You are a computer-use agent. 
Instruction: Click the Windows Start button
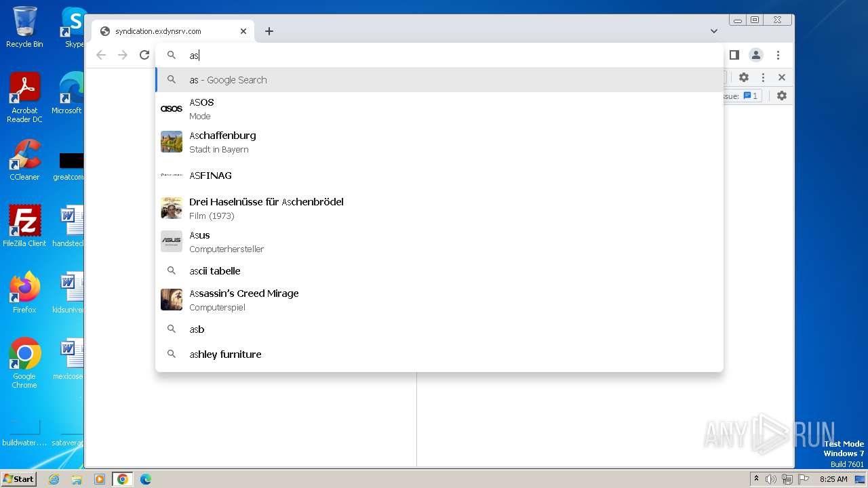coord(19,479)
